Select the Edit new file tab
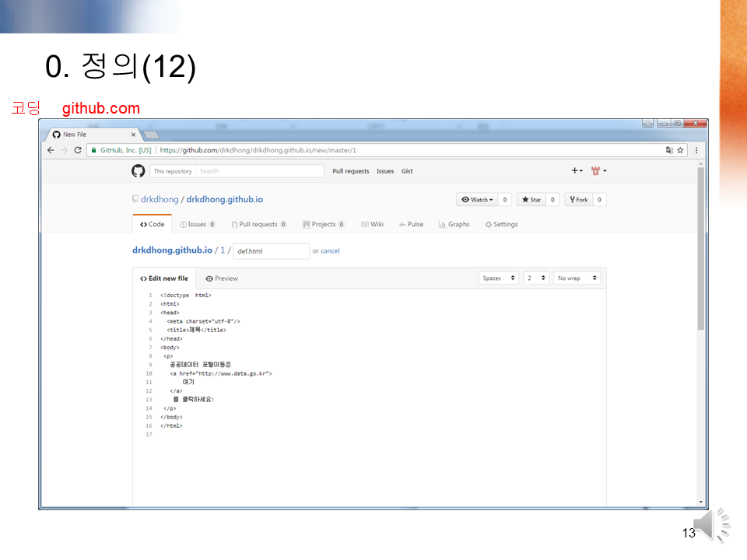747x560 pixels. 164,278
